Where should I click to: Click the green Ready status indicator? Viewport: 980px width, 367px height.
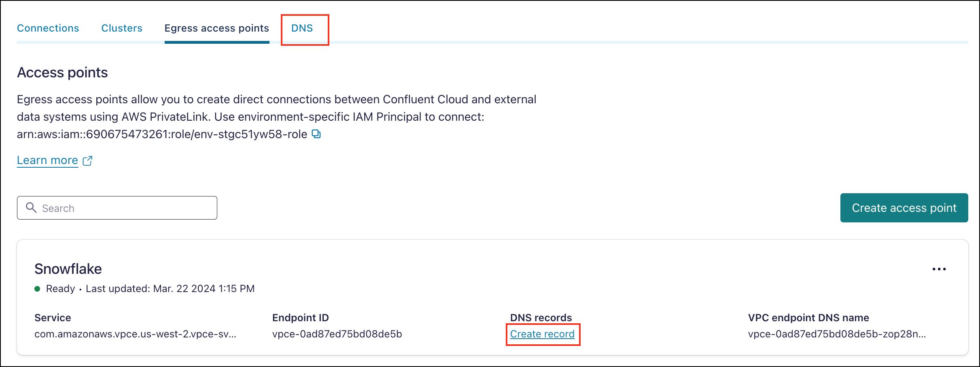click(x=37, y=288)
